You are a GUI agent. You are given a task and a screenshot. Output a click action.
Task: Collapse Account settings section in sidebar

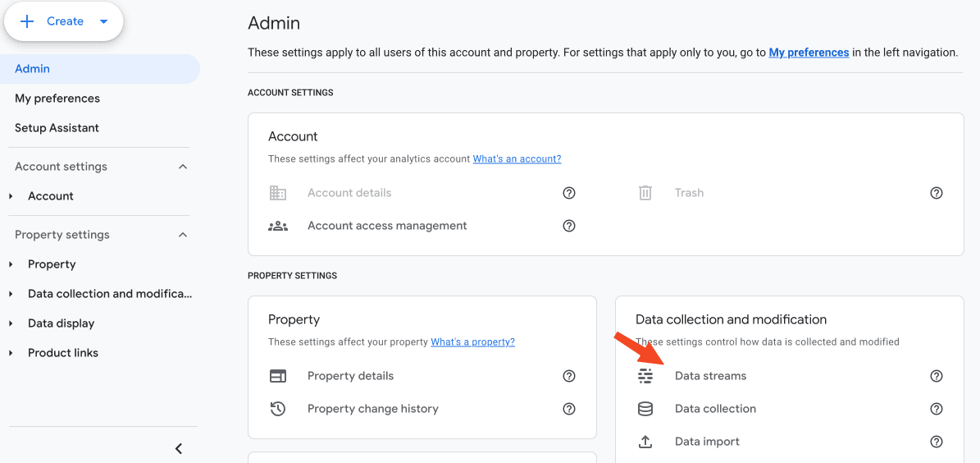[x=183, y=167]
